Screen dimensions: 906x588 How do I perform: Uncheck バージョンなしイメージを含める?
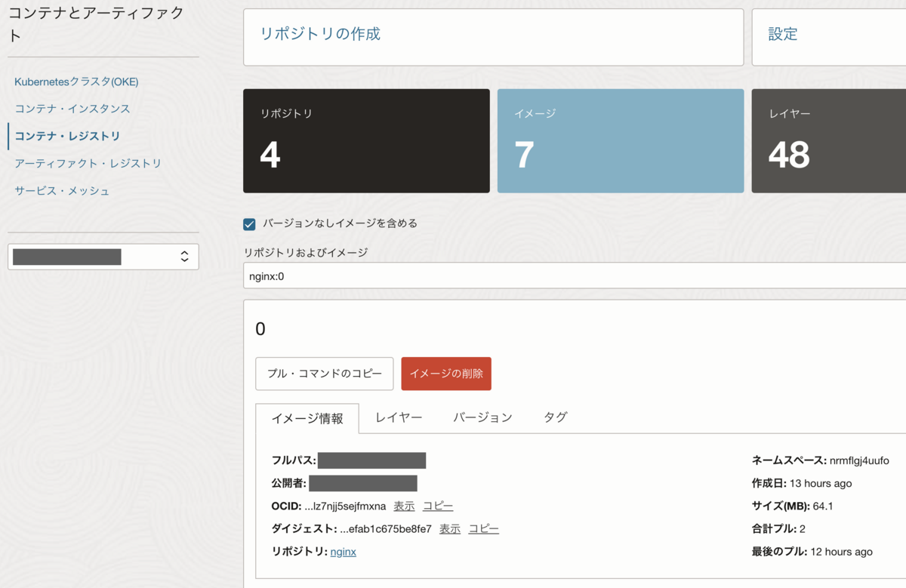click(x=249, y=223)
